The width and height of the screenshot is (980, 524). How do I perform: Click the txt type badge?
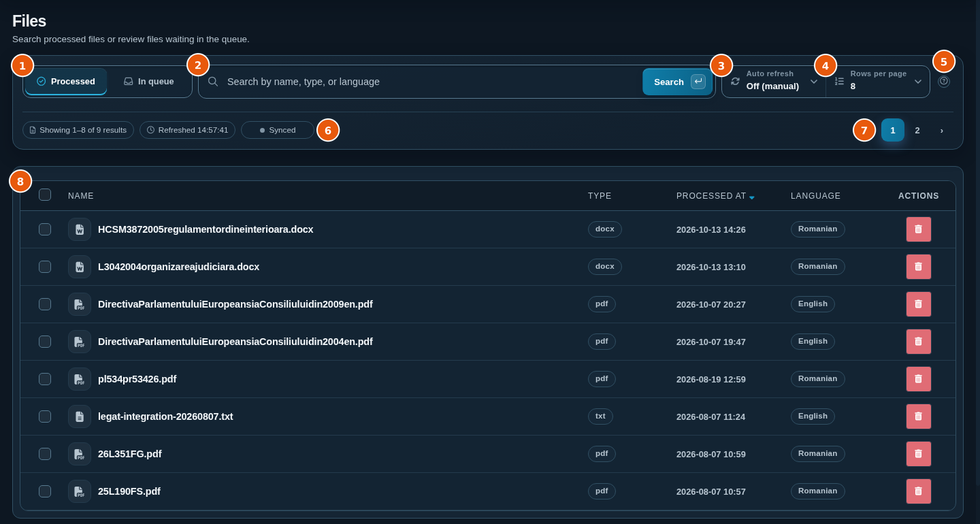pyautogui.click(x=600, y=416)
